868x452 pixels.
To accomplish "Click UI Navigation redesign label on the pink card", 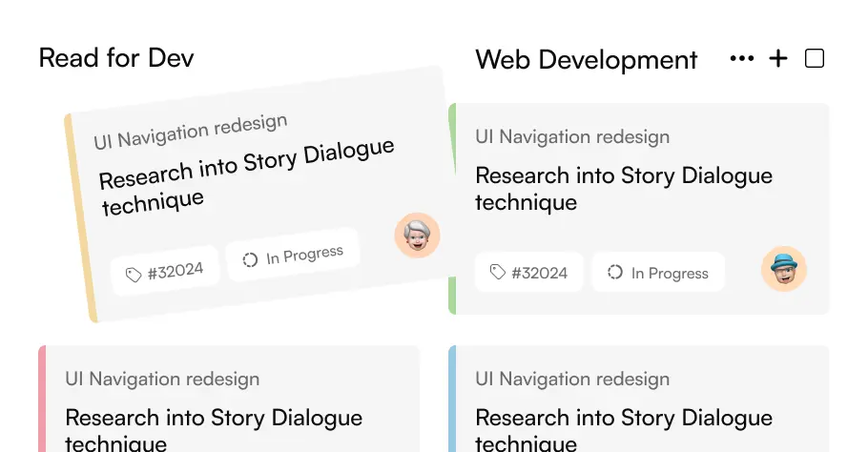I will pos(162,379).
